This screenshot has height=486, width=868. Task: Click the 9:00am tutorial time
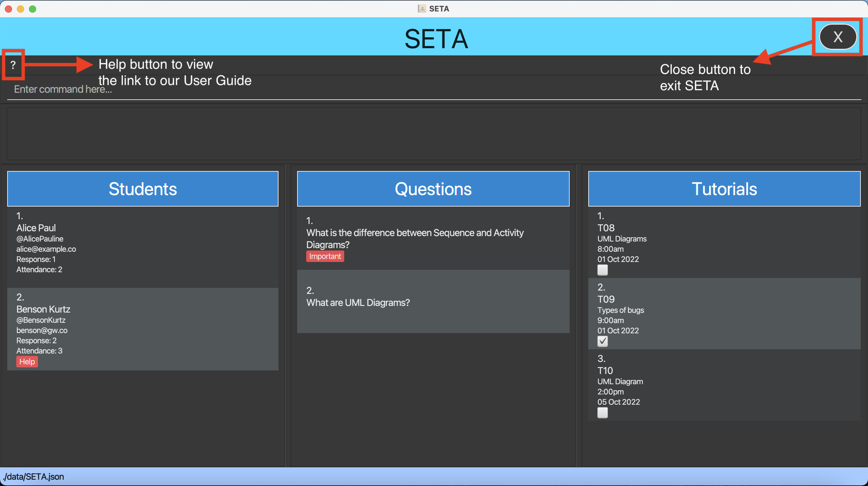(611, 320)
